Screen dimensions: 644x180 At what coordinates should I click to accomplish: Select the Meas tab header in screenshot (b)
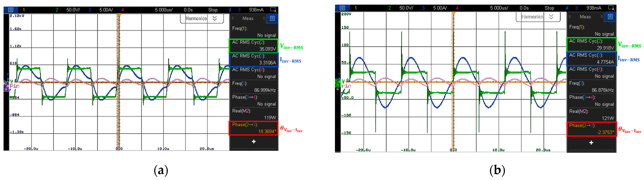(x=585, y=17)
